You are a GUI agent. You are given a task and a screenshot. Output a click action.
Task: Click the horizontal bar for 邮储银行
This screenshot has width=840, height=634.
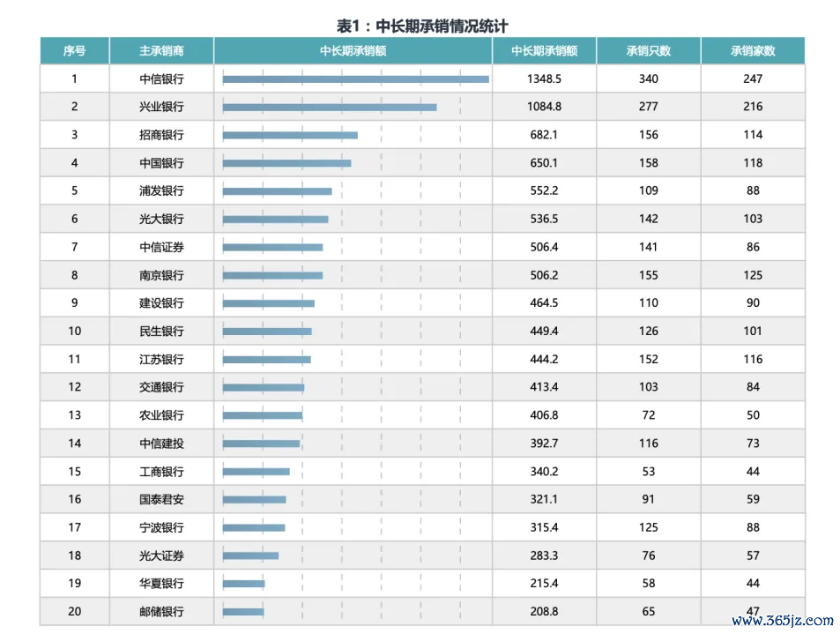click(243, 612)
